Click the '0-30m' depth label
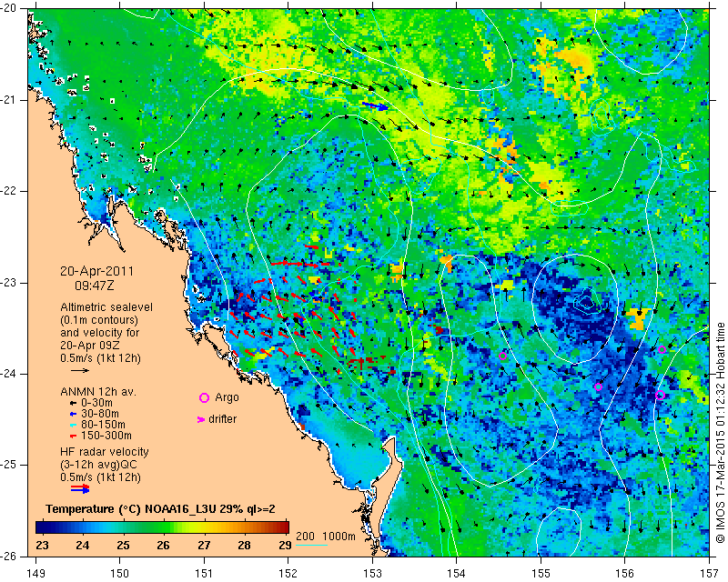The image size is (728, 582). point(97,403)
